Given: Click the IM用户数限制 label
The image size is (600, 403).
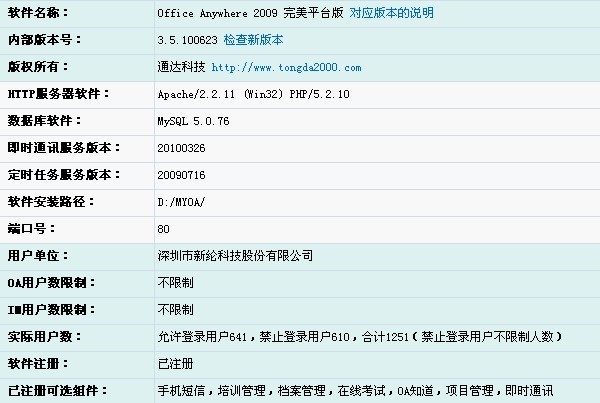Looking at the screenshot, I should (x=51, y=310).
